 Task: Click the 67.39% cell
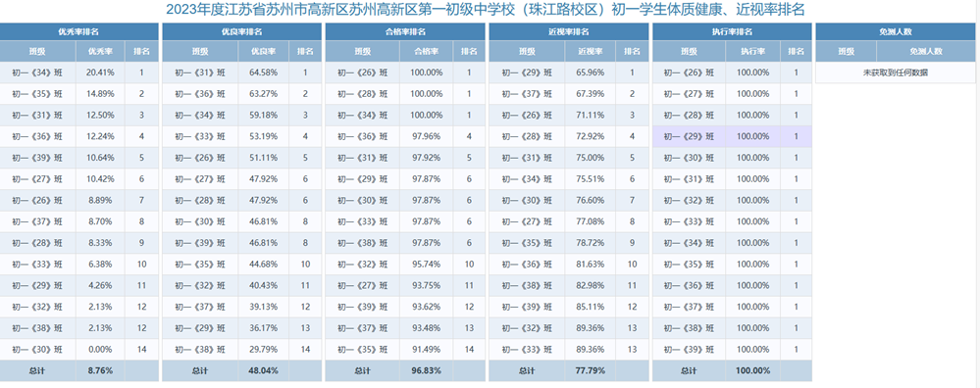[590, 93]
